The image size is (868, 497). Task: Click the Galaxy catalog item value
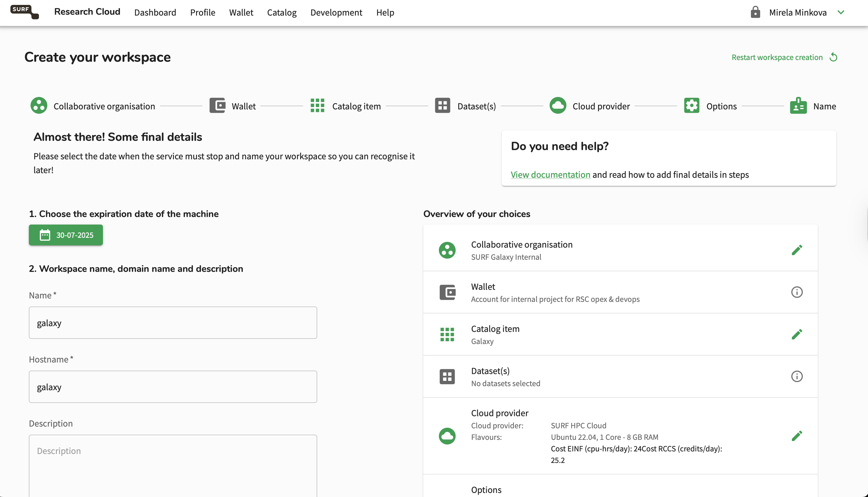pos(482,341)
